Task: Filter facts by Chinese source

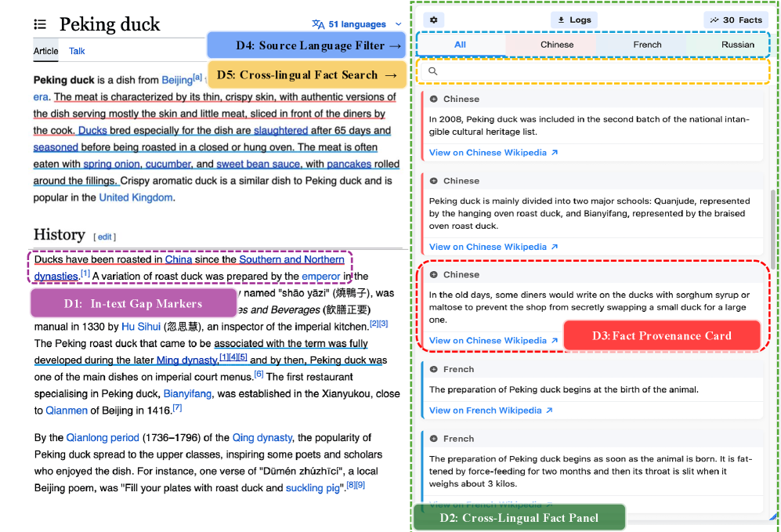Action: pyautogui.click(x=557, y=45)
